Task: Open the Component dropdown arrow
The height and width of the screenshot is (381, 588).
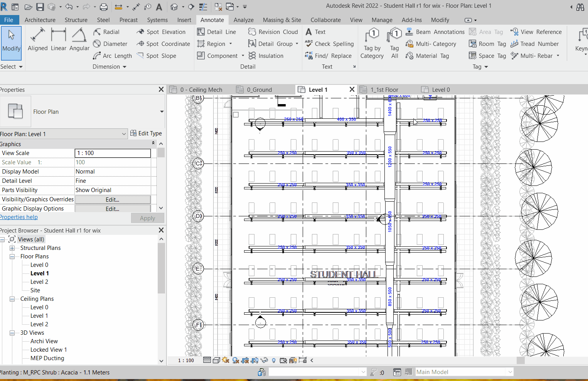Action: click(x=243, y=56)
